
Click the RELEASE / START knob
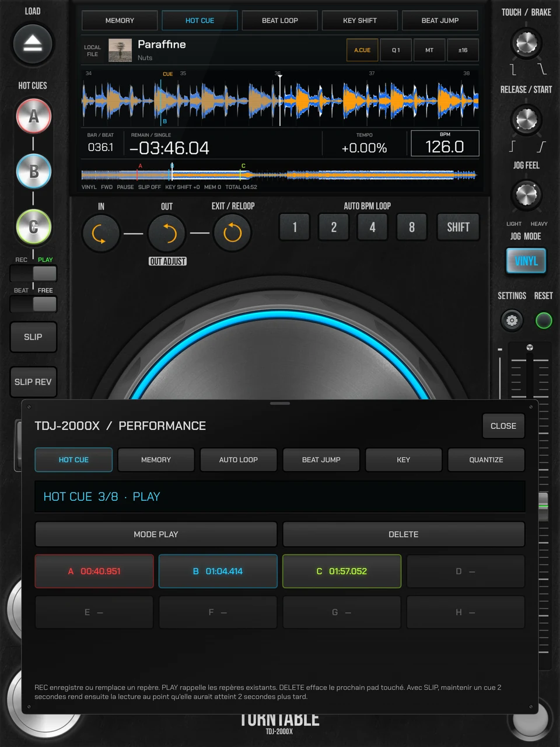(x=526, y=120)
